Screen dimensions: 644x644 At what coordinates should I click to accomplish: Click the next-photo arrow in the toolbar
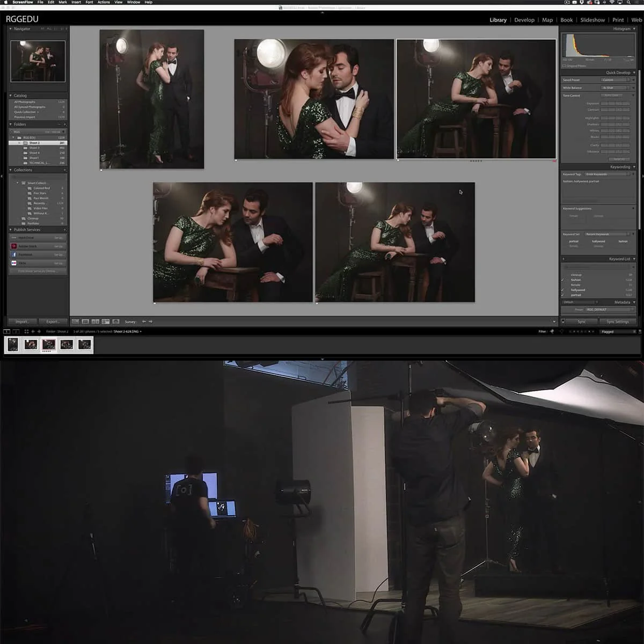[x=150, y=321]
